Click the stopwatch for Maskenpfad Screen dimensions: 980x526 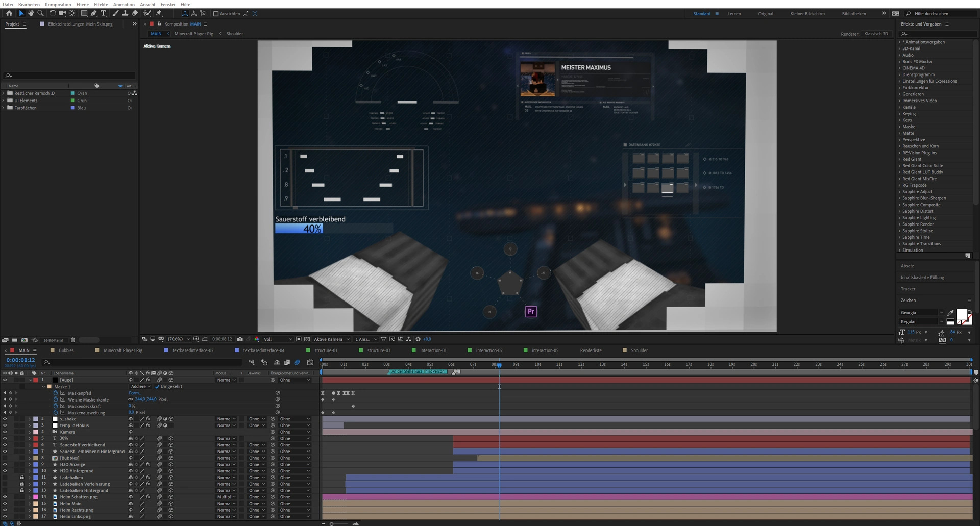(x=56, y=393)
